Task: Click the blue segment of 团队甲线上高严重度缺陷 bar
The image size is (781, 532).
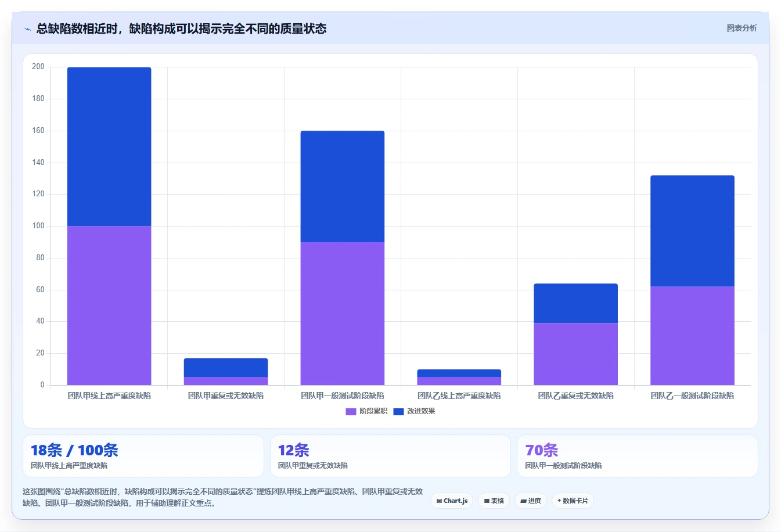Action: [109, 146]
